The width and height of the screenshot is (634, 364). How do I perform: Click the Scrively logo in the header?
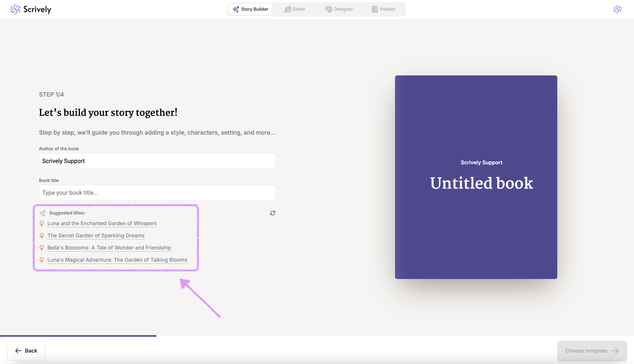coord(31,9)
